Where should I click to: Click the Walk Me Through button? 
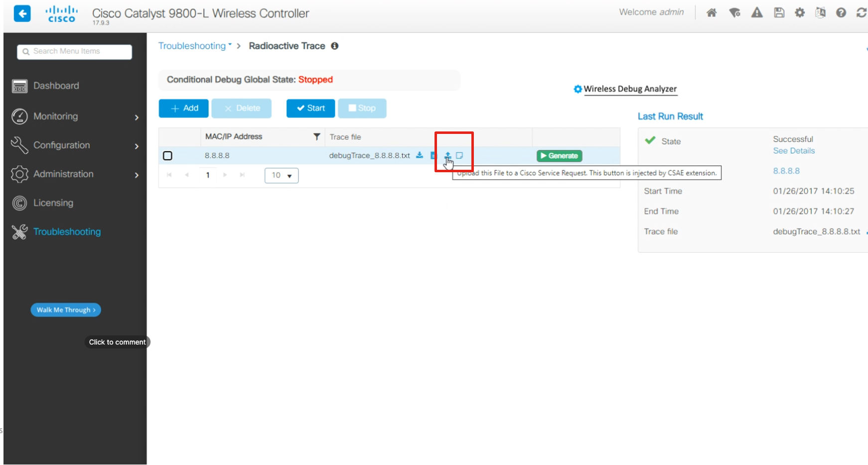(x=66, y=310)
